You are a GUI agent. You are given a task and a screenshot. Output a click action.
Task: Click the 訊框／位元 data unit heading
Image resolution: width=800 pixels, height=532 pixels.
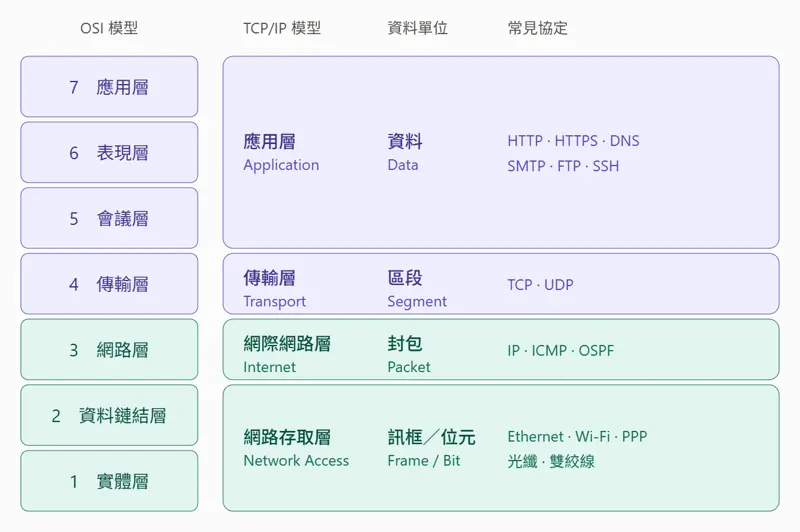point(432,437)
